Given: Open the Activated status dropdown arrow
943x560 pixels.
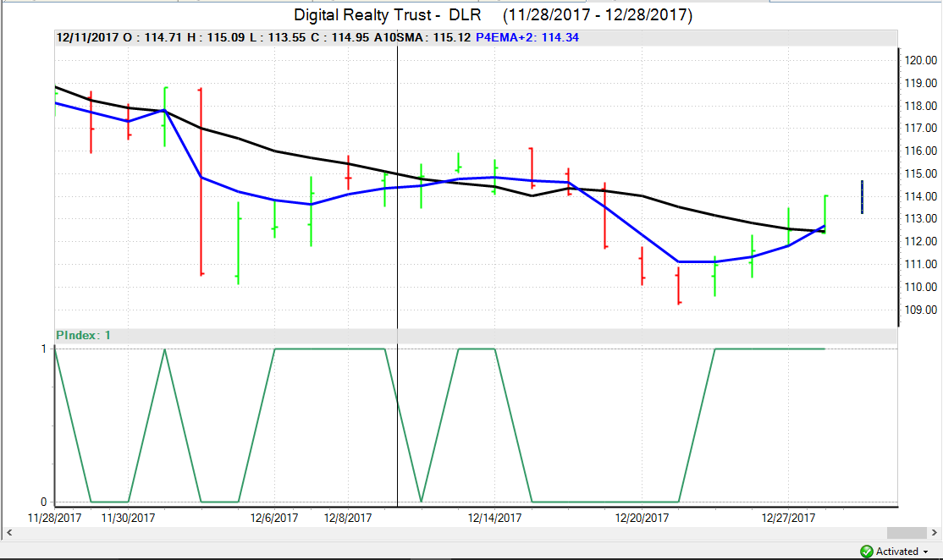Looking at the screenshot, I should click(925, 552).
